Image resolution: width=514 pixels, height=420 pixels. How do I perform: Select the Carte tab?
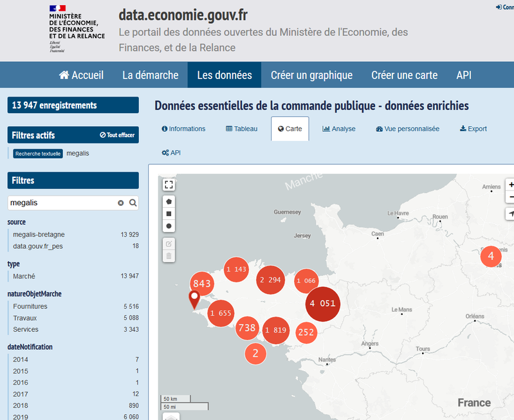coord(289,129)
